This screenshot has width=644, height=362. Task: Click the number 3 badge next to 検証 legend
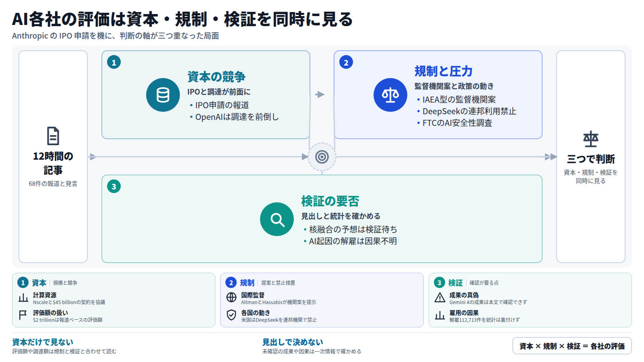point(440,283)
